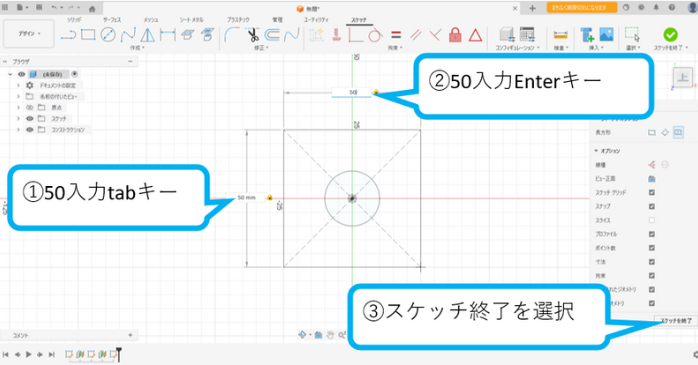Viewport: 698px width, 365px height.
Task: Select the Sketch Dimension tool
Action: click(167, 34)
